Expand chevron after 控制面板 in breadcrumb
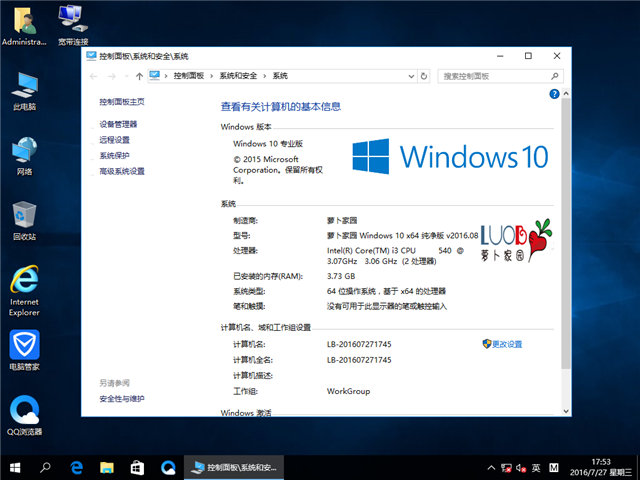The image size is (640, 480). point(212,76)
